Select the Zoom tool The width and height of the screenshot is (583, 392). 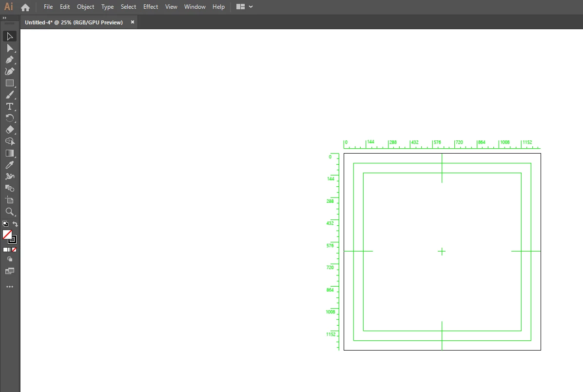coord(10,212)
